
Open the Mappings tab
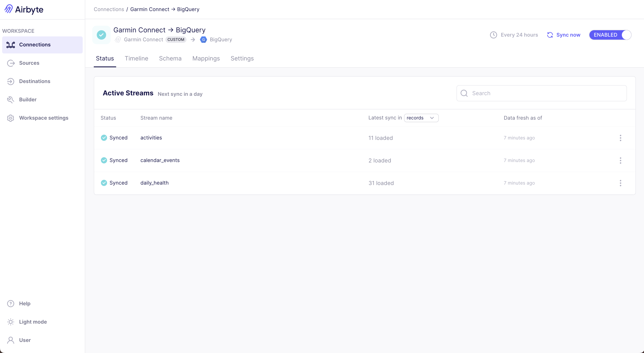coord(206,59)
